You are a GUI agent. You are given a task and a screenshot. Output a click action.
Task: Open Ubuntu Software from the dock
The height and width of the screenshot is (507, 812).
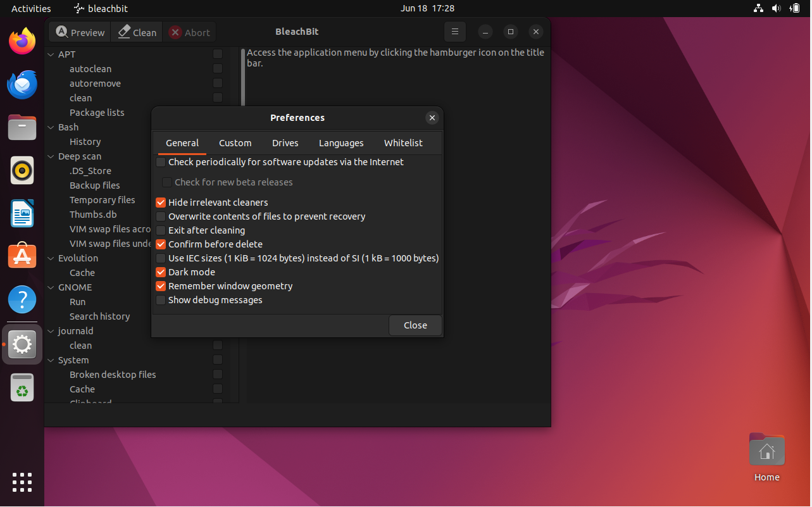click(x=22, y=256)
